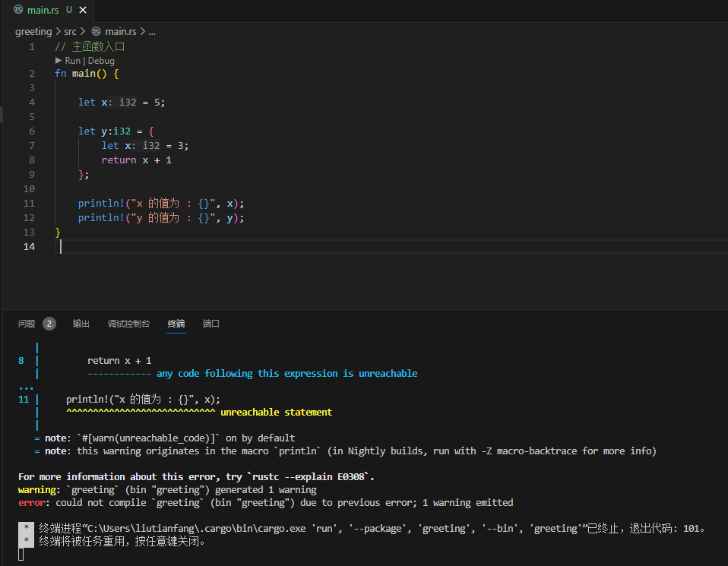Screen dimensions: 728x566
Task: Click 'unreachable statement' in terminal
Action: 277,413
